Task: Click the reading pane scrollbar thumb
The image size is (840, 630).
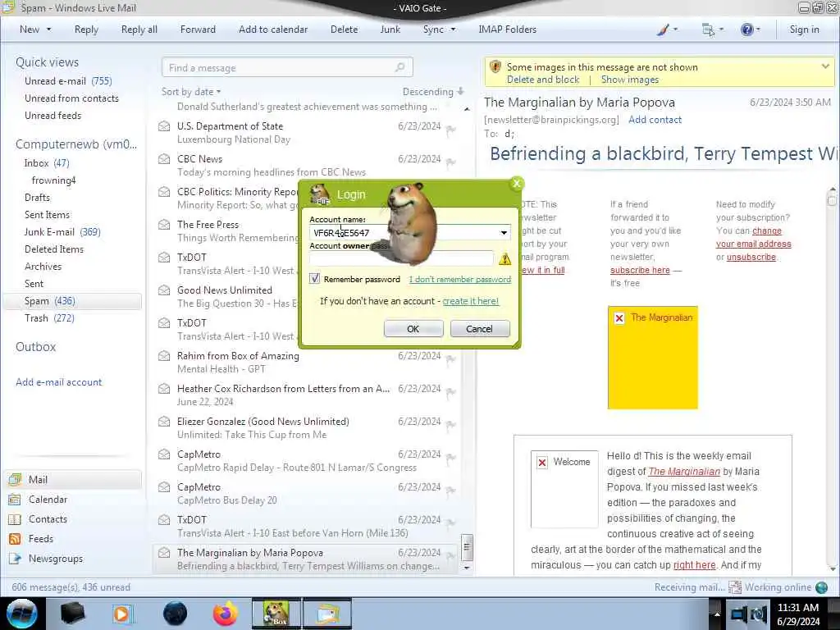Action: pyautogui.click(x=832, y=200)
